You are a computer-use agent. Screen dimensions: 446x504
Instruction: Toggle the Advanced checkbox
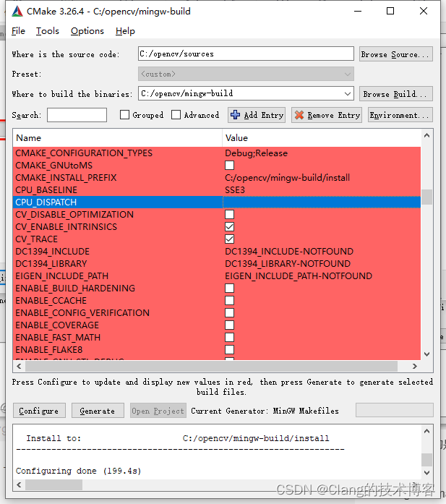[x=176, y=115]
